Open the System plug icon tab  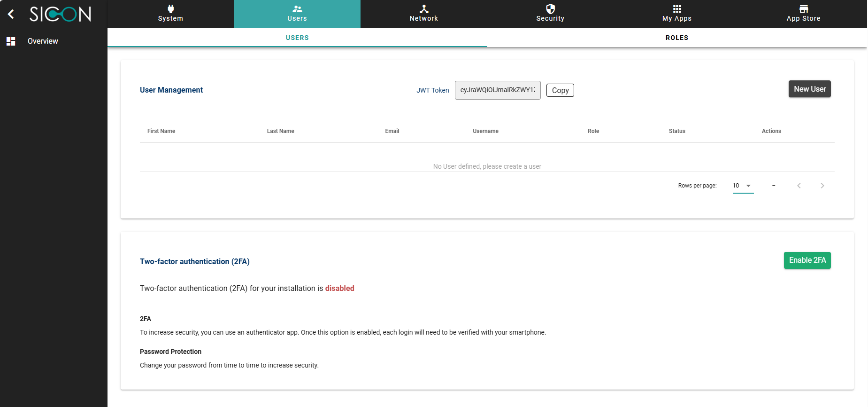pos(170,9)
